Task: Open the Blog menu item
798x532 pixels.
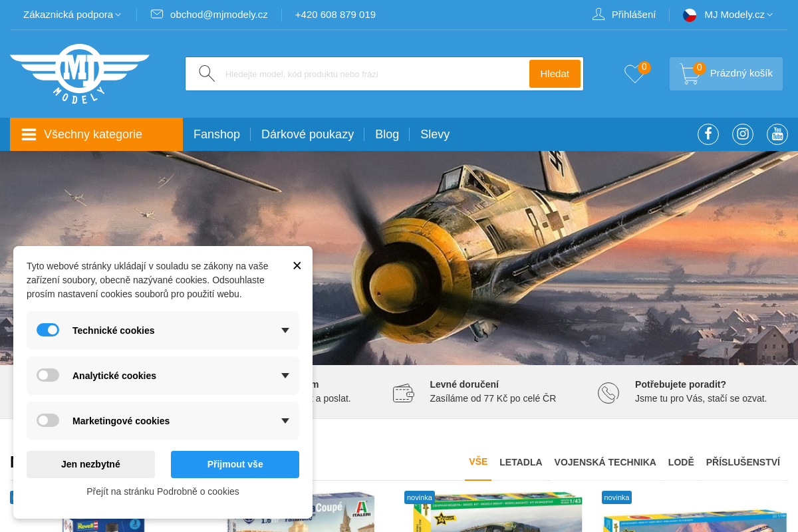Action: (x=387, y=134)
